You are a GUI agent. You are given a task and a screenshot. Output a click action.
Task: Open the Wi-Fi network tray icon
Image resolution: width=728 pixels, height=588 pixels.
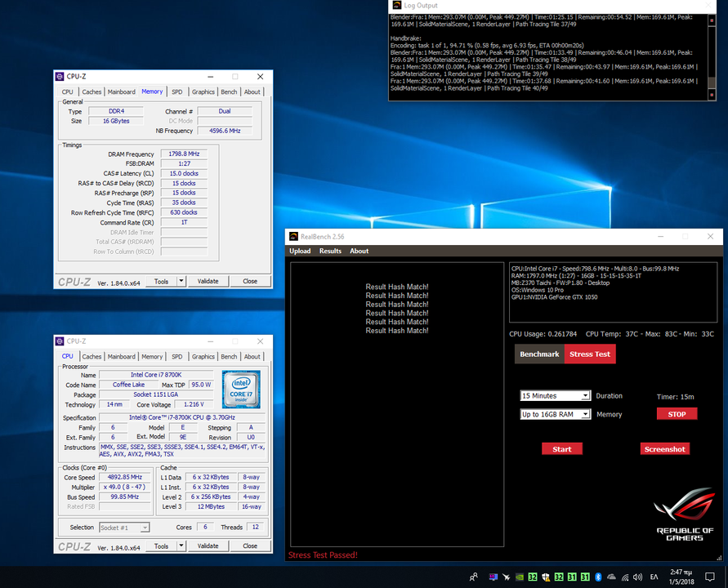tap(625, 577)
